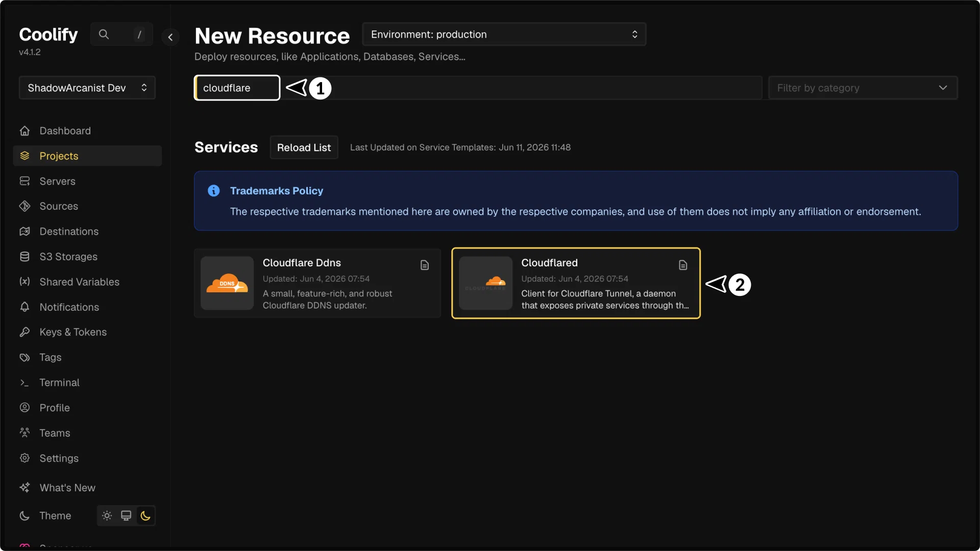Image resolution: width=980 pixels, height=551 pixels.
Task: Open Shared Variables
Action: point(87,282)
